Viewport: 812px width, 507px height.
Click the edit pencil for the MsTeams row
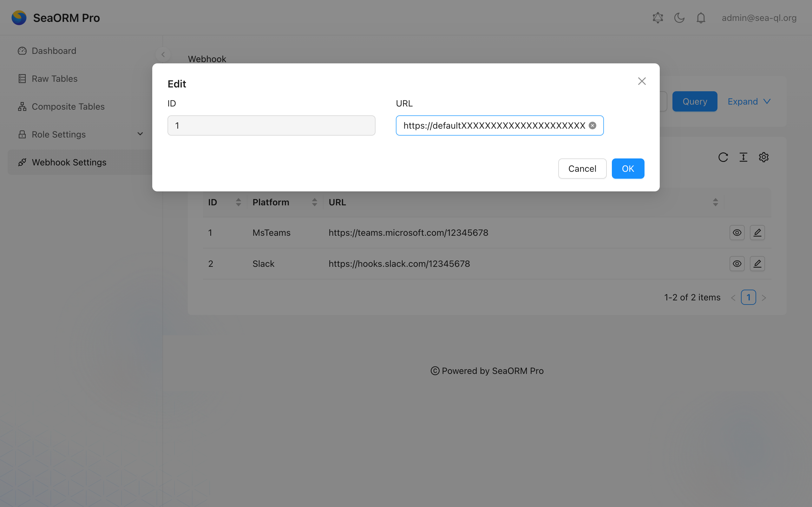pyautogui.click(x=757, y=233)
